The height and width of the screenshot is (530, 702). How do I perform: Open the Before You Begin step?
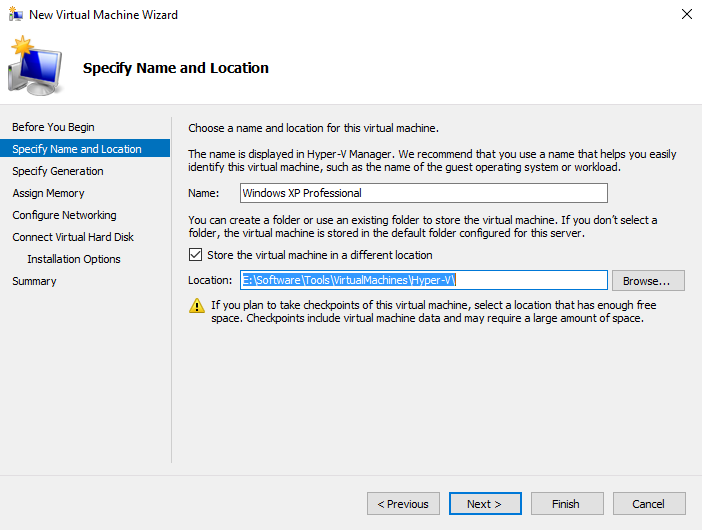[x=53, y=127]
